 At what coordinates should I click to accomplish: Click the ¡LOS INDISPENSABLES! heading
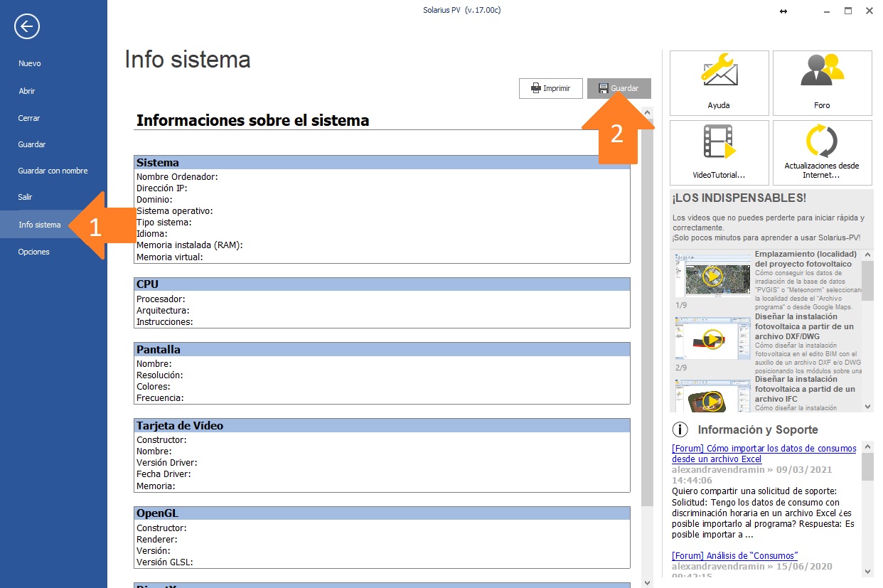coord(739,198)
